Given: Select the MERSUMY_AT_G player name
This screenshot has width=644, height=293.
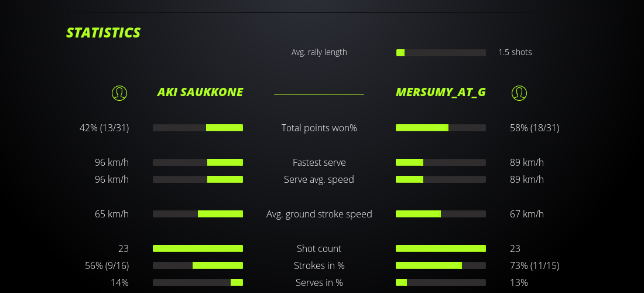Looking at the screenshot, I should [441, 93].
